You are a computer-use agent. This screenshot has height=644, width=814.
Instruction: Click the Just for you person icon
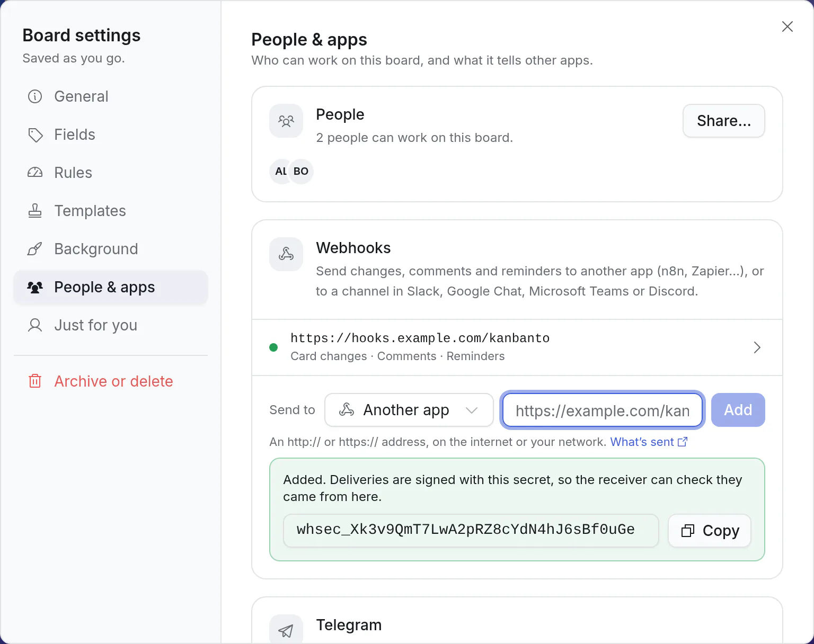click(35, 325)
